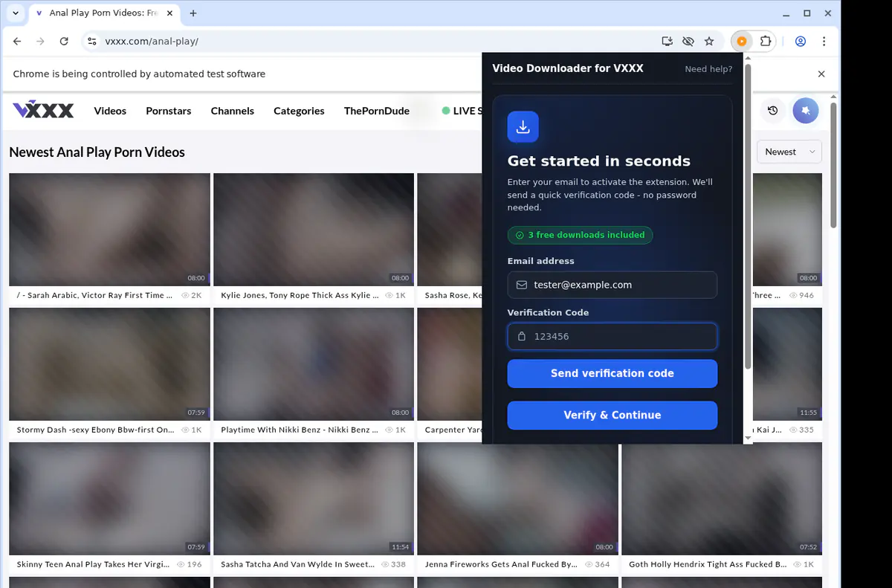Screen dimensions: 892x588
Task: Open the Extensions puzzle menu
Action: [765, 42]
